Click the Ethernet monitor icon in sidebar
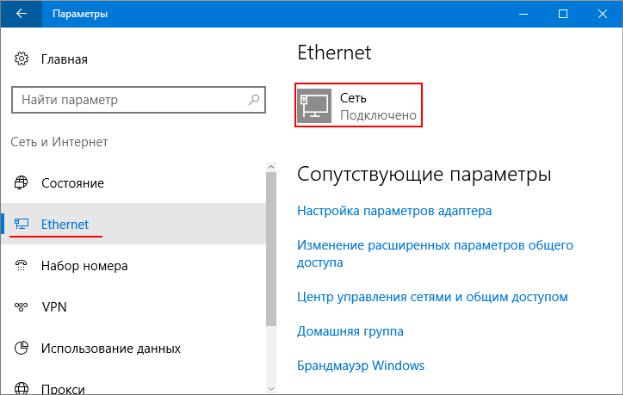 point(21,224)
